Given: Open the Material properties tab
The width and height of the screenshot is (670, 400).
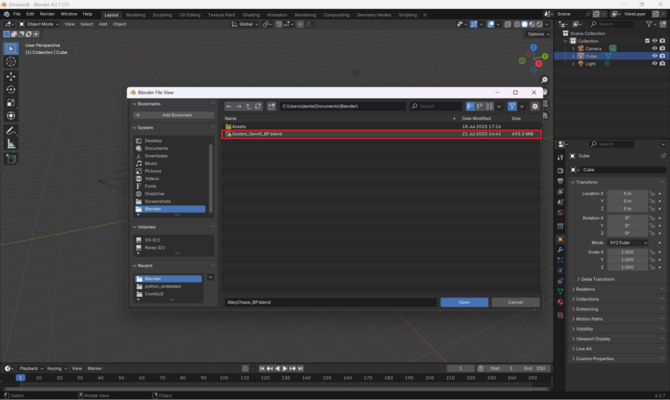Looking at the screenshot, I should pyautogui.click(x=560, y=302).
